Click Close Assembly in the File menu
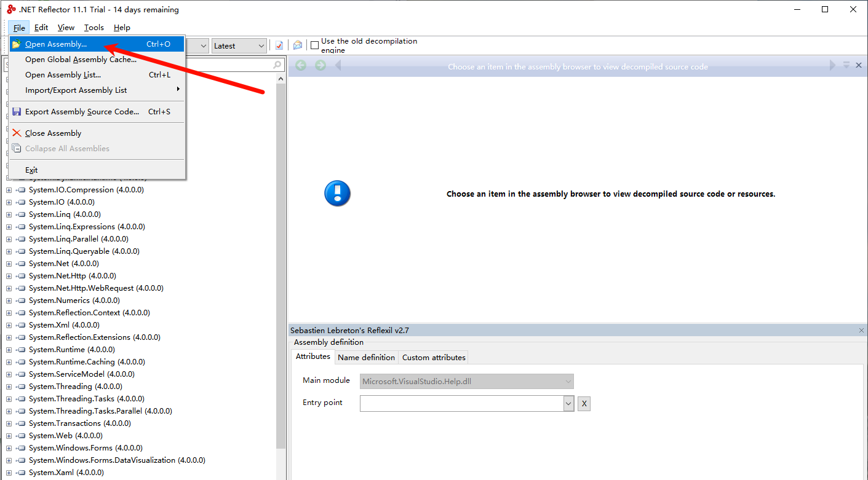Screen dimensions: 868x480 97,133
